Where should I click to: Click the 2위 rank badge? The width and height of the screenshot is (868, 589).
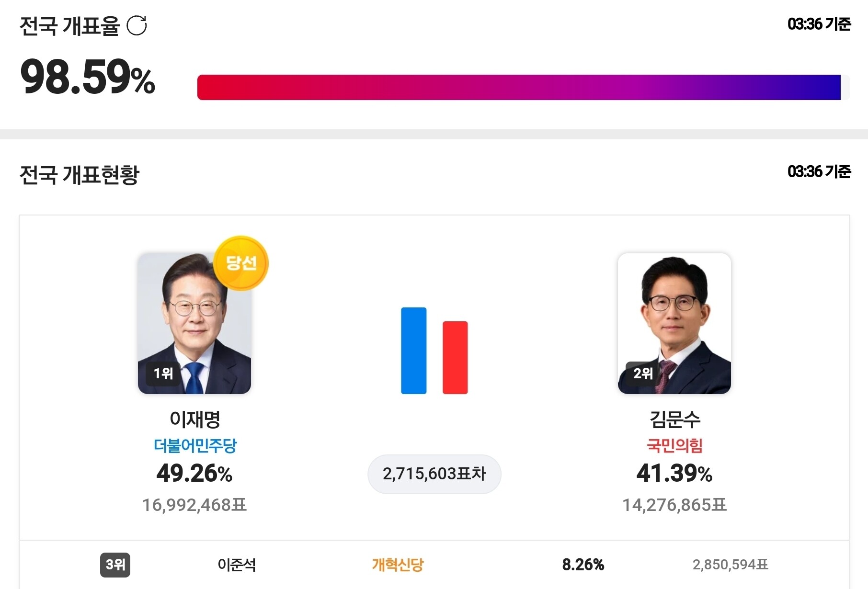point(643,373)
